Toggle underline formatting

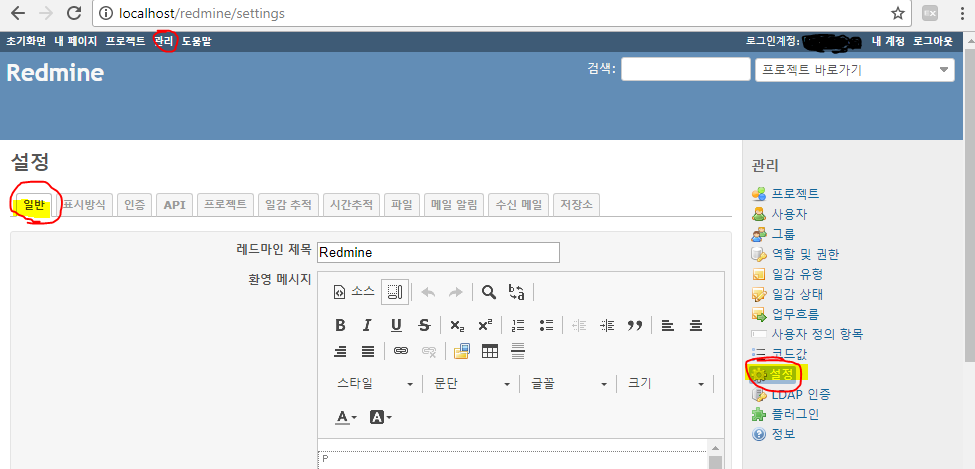click(396, 325)
